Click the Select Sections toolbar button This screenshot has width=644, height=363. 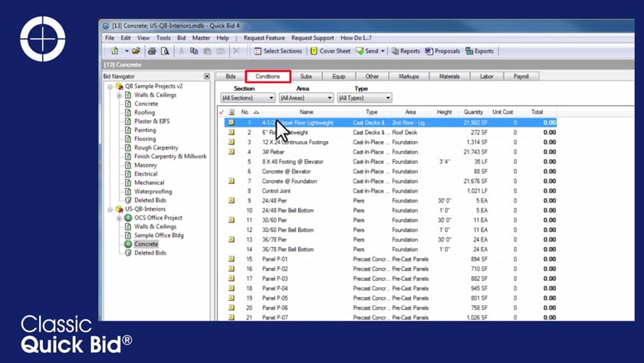[x=278, y=51]
